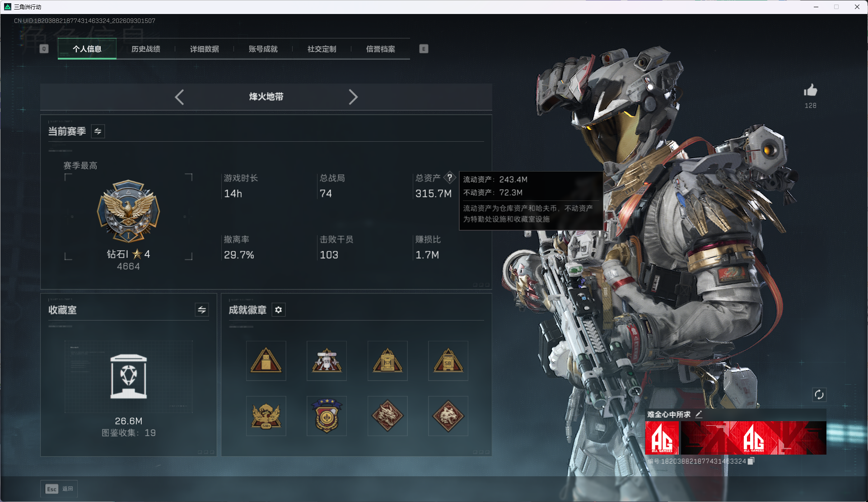Open the 信誉档案 tab

click(x=381, y=49)
